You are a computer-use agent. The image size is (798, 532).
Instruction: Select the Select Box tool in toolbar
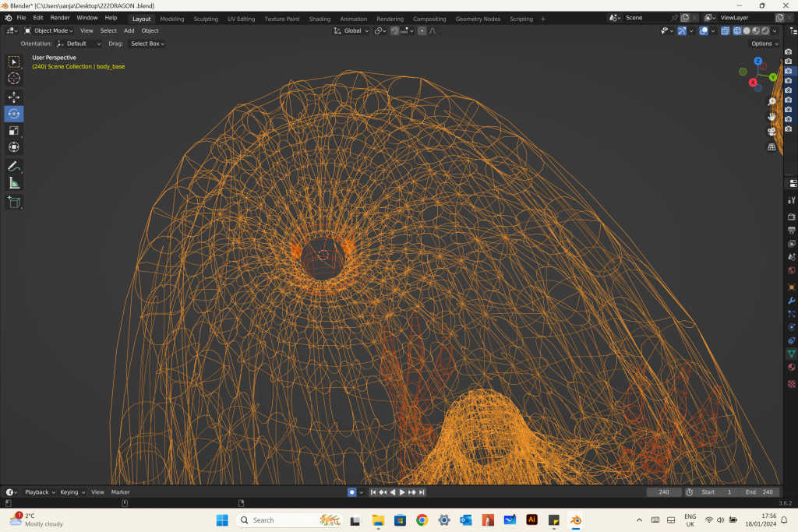click(x=14, y=62)
